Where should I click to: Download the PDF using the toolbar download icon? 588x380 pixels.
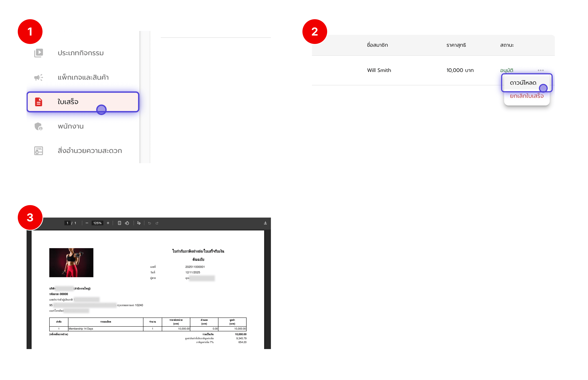coord(266,223)
